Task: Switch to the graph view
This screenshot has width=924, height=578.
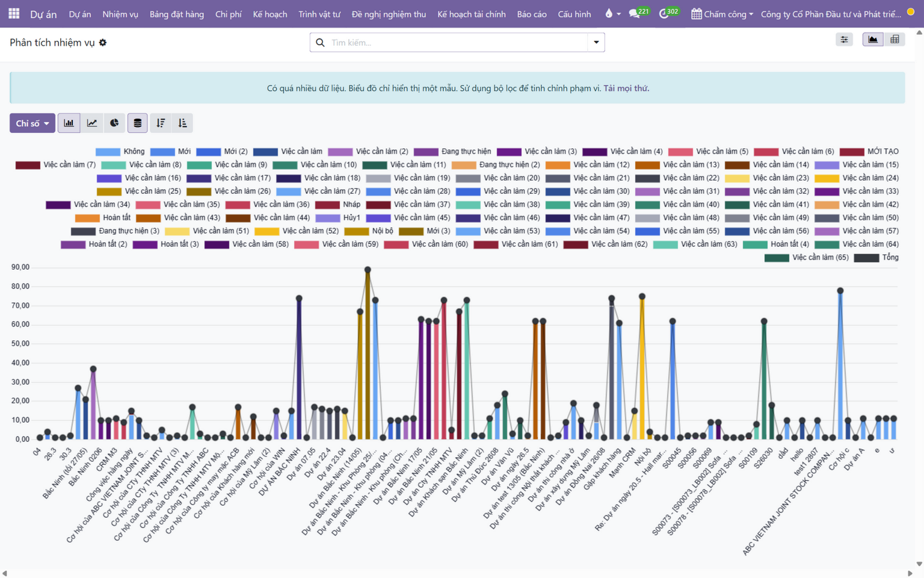Action: point(873,40)
